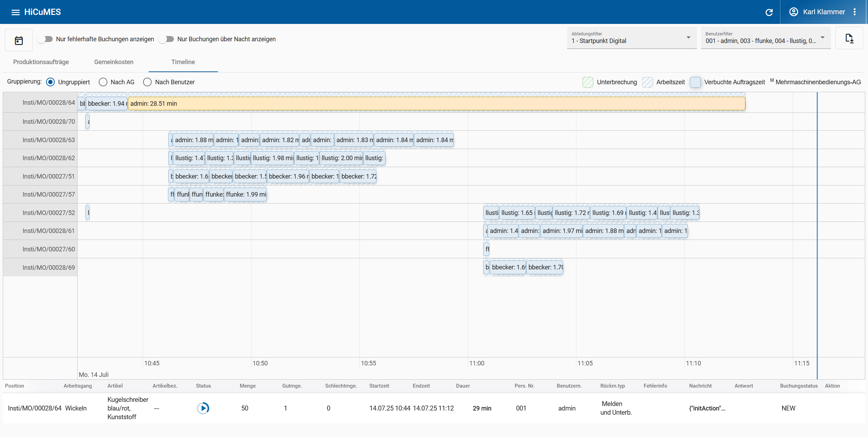The height and width of the screenshot is (441, 868).
Task: Click the Unterbrechung legend swatch
Action: [588, 82]
